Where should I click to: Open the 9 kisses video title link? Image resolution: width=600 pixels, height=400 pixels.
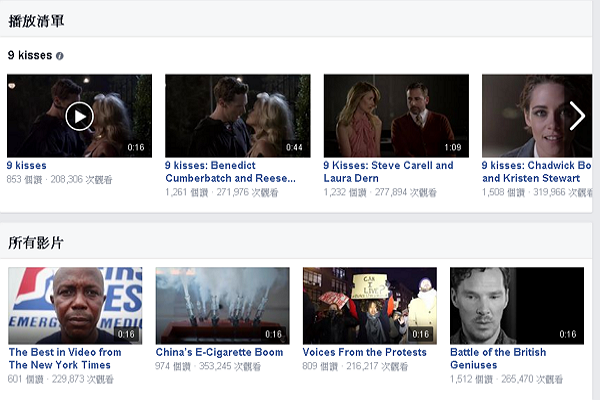tap(27, 166)
